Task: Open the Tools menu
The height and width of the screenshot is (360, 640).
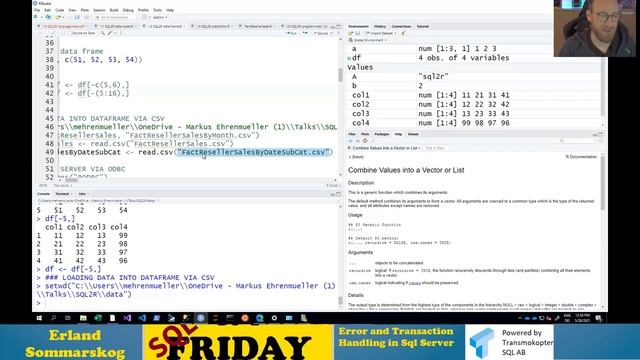Action: click(157, 10)
